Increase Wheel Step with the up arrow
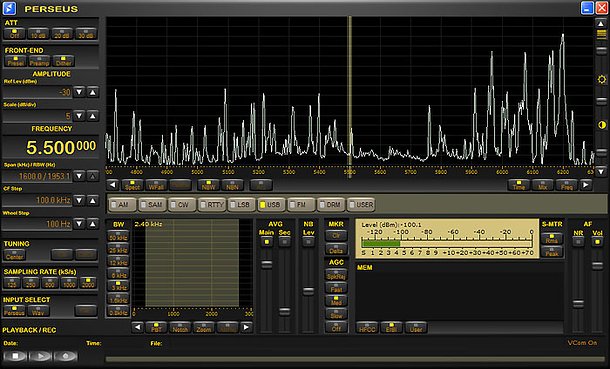 click(x=93, y=224)
